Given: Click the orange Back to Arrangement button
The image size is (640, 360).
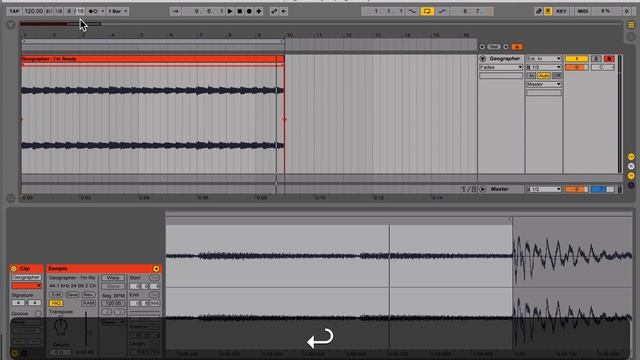Looking at the screenshot, I should (x=517, y=47).
